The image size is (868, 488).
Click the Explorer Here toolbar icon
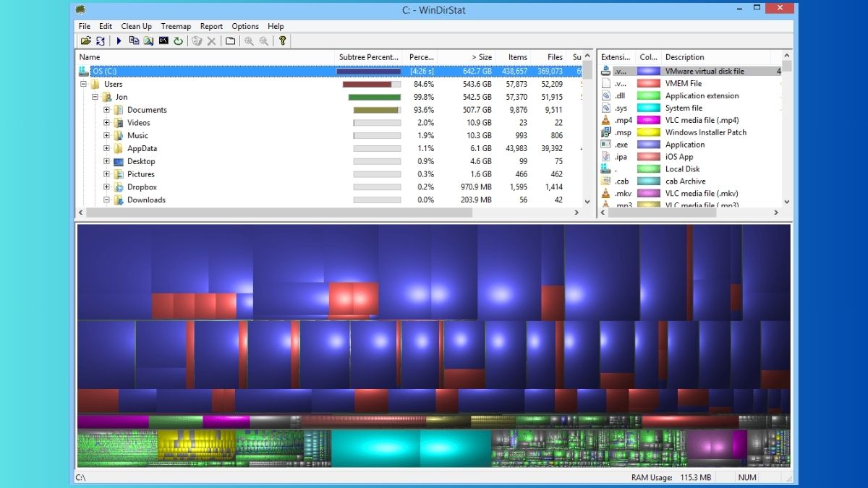pos(148,41)
